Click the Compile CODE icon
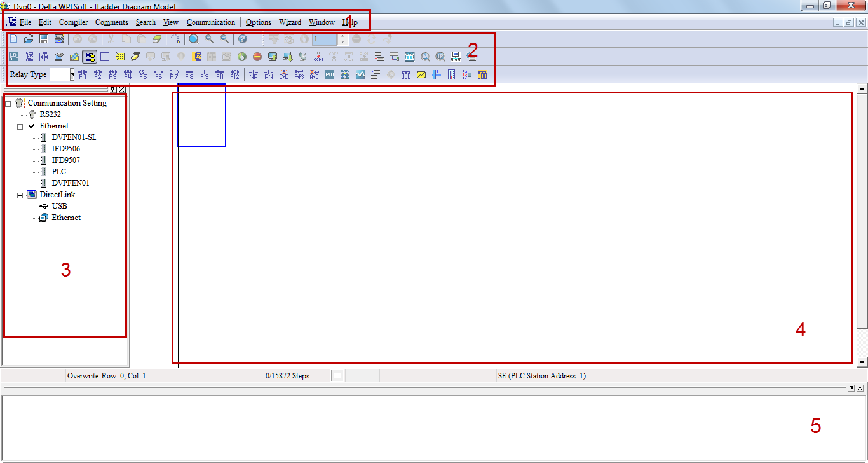This screenshot has width=868, height=463. click(x=318, y=57)
